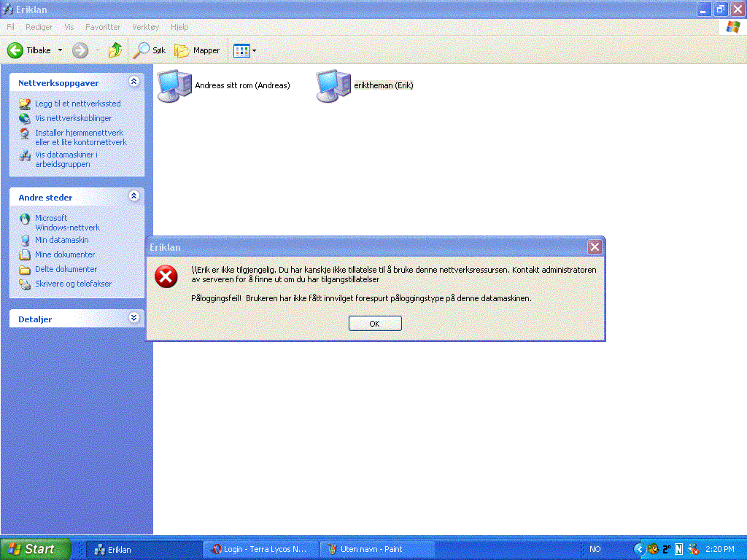747x560 pixels.
Task: Switch to Login - Terra Lycos taskbar window
Action: coord(261,550)
